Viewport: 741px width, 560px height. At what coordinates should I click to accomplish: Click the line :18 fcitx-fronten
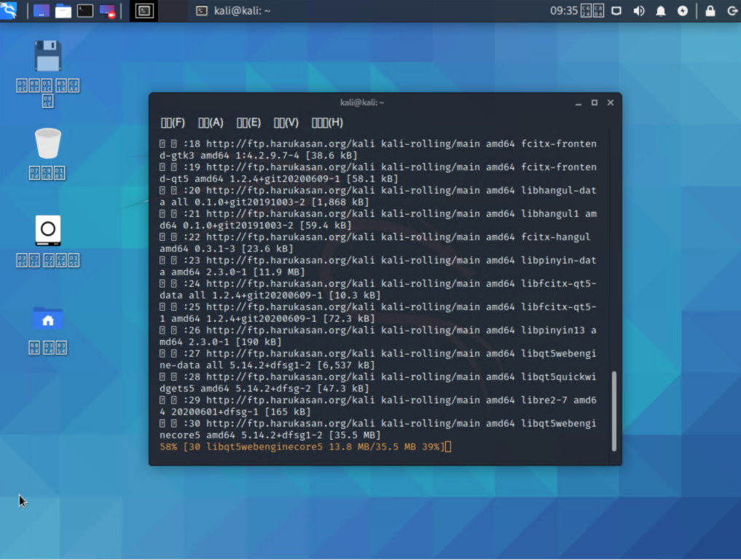point(378,149)
